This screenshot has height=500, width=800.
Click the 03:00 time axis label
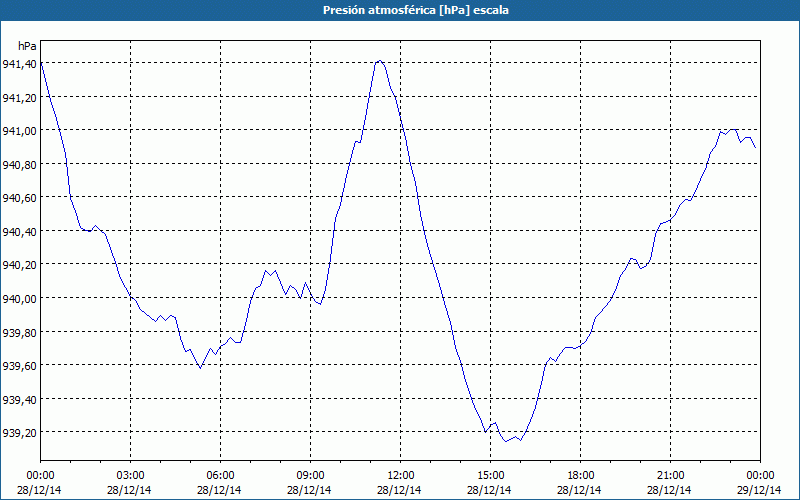130,476
